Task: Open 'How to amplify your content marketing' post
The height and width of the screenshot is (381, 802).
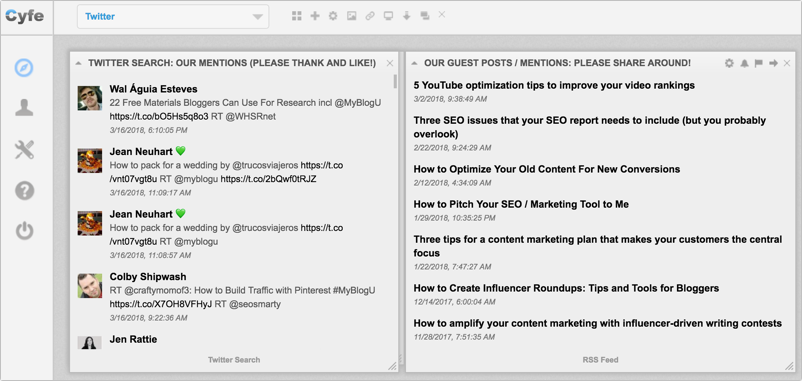Action: [597, 324]
